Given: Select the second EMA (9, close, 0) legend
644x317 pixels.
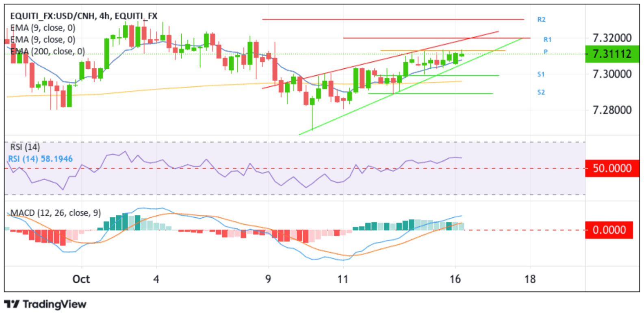Looking at the screenshot, I should click(x=43, y=40).
